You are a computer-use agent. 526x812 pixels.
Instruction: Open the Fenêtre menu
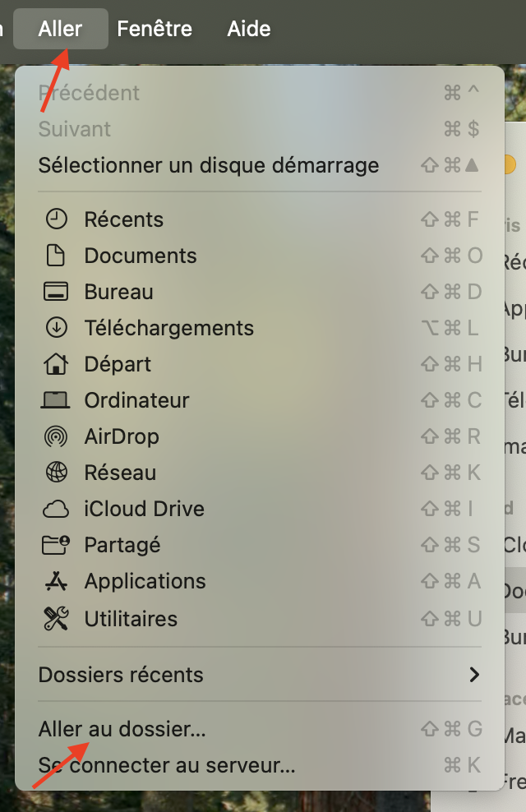pos(155,29)
